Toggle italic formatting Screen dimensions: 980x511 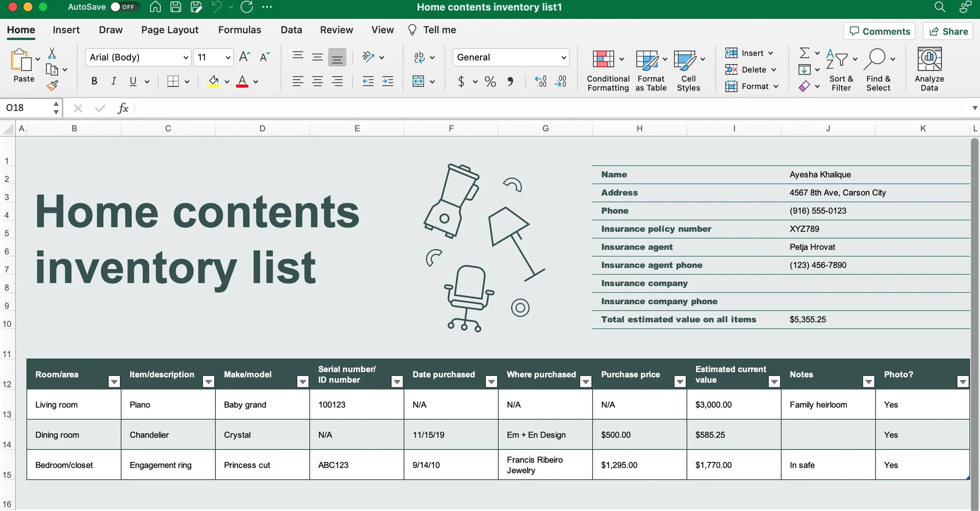coord(113,81)
